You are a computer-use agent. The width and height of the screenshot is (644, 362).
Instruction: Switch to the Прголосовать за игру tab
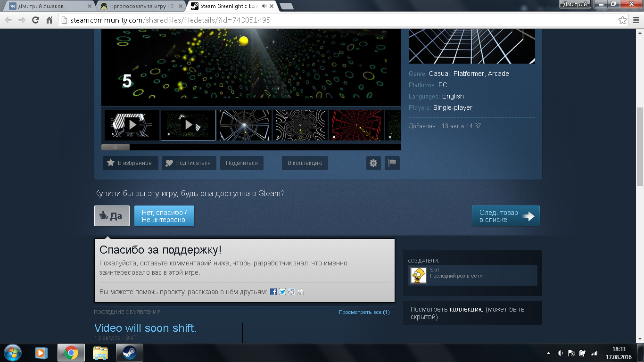click(x=141, y=6)
